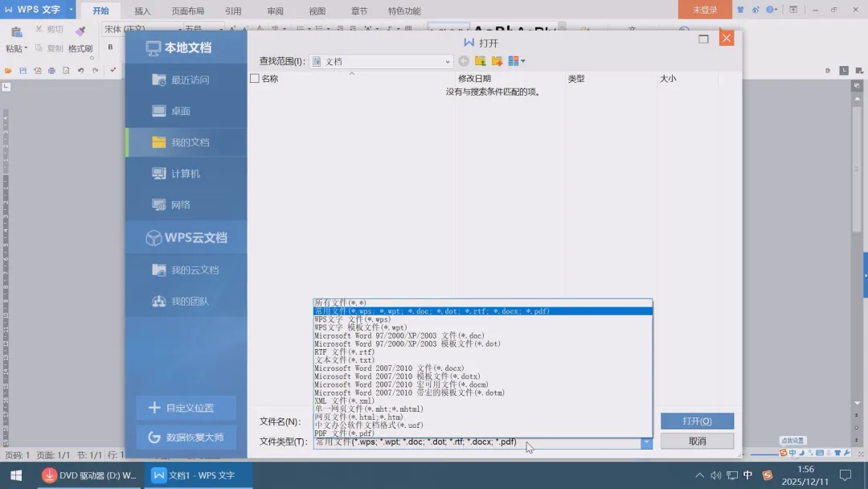Screen dimensions: 868x489
Task: Select 所有文件(*.*) file type
Action: point(483,303)
